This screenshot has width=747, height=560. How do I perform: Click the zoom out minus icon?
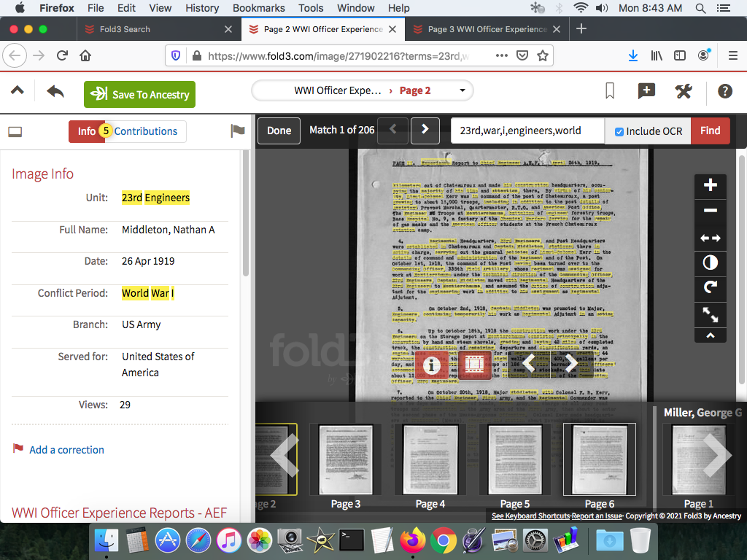click(x=710, y=211)
